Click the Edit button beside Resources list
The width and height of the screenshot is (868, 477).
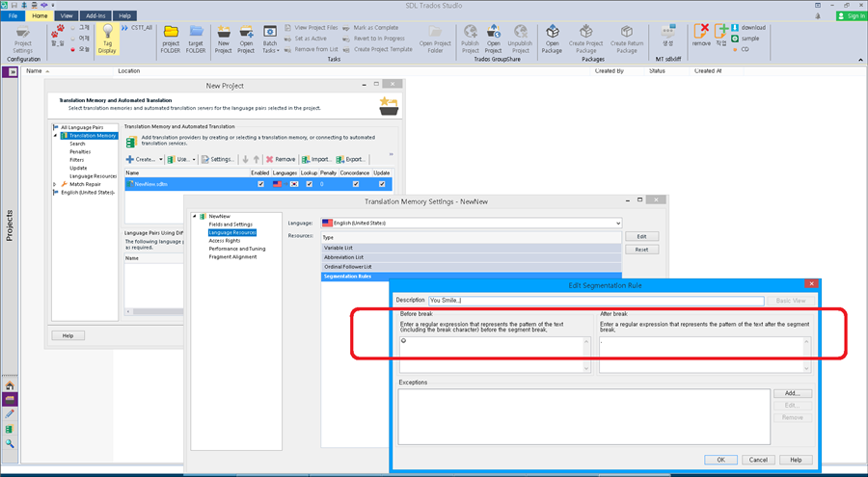click(x=641, y=236)
